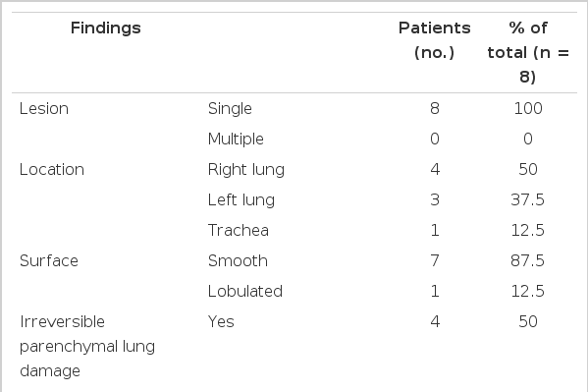Select the Smooth cell text
588x392 pixels.
(238, 261)
